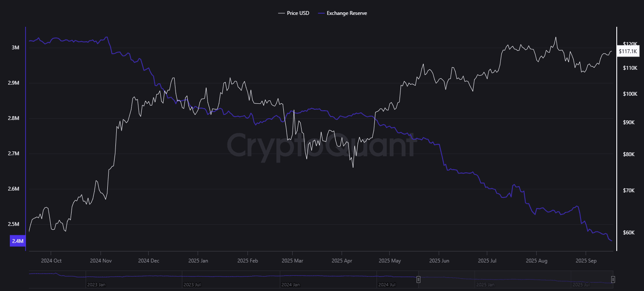Click the 2023 Jan mark in the navigator
The height and width of the screenshot is (291, 644).
pyautogui.click(x=96, y=284)
